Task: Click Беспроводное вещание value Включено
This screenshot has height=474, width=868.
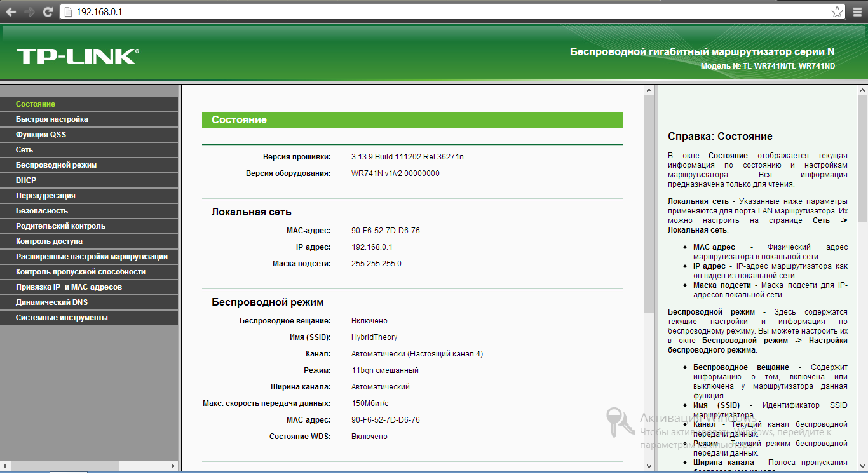Action: pos(369,321)
